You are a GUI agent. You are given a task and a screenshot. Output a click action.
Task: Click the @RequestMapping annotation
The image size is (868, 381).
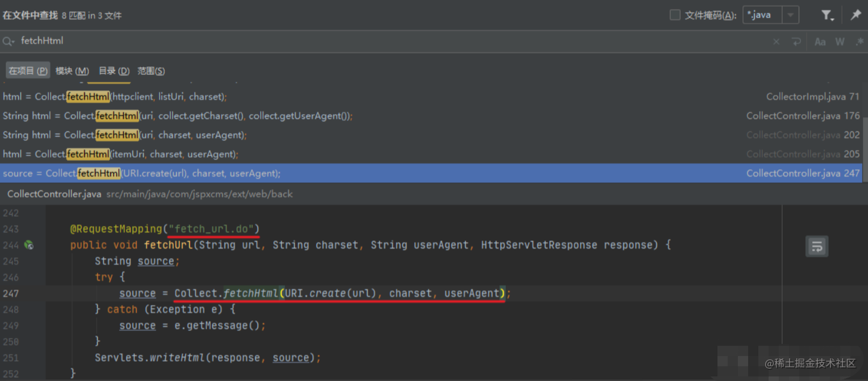[x=116, y=229]
